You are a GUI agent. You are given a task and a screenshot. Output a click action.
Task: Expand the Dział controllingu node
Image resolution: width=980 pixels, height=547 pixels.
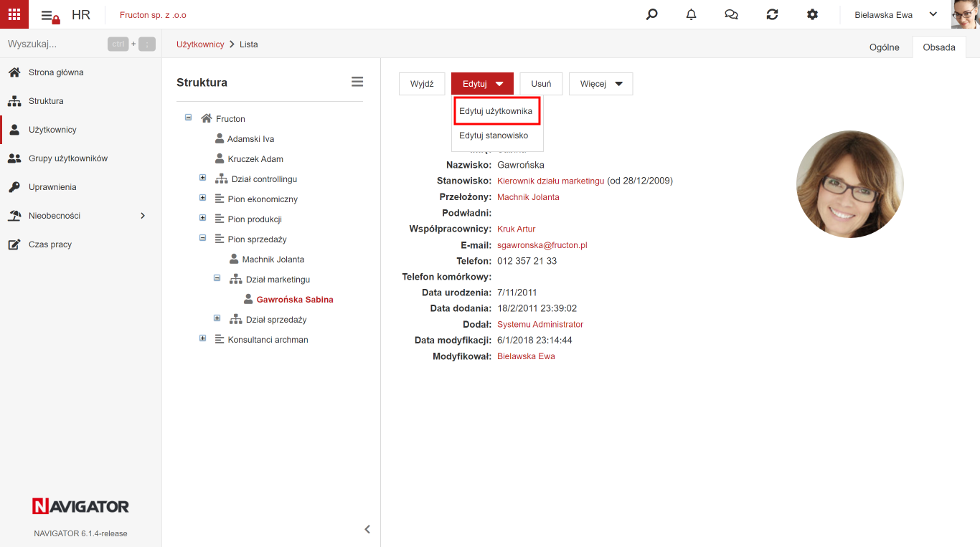click(202, 178)
